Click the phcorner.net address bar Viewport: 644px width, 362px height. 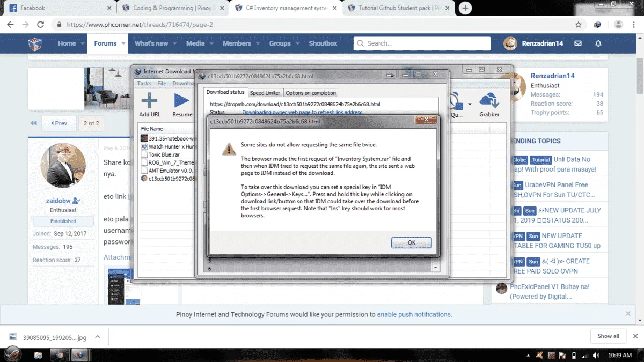311,25
